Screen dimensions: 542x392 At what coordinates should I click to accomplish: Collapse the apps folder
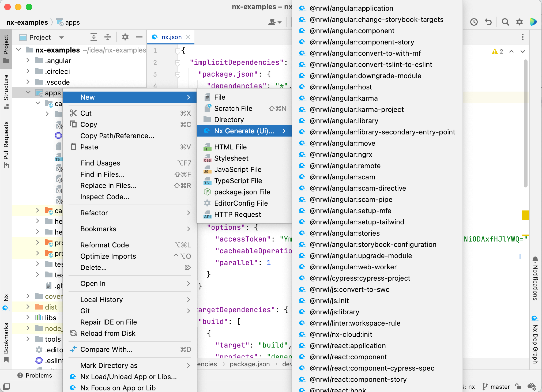(x=28, y=93)
